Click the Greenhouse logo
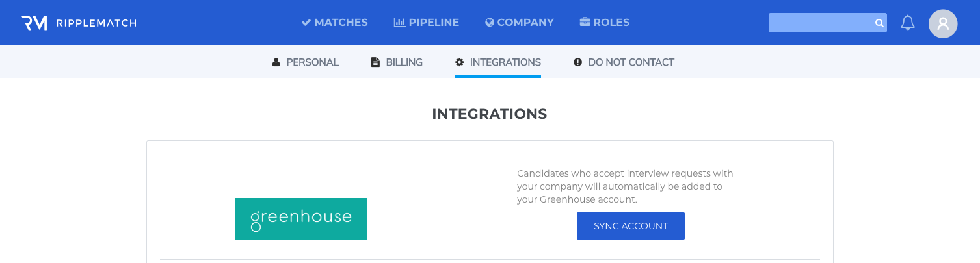 pos(301,219)
